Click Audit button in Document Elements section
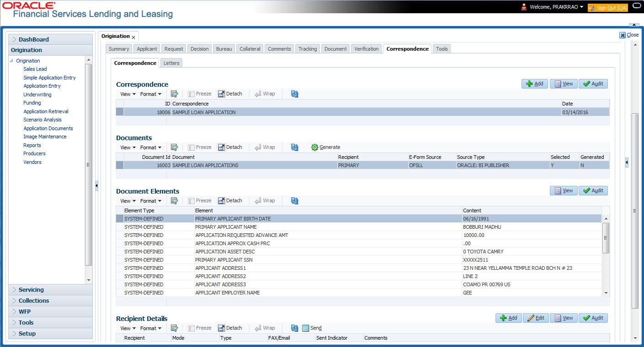 pos(593,190)
